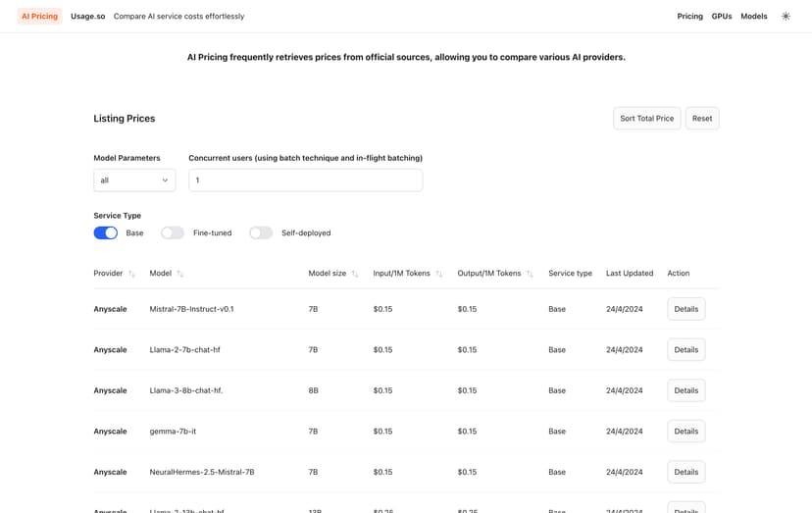Click the Model column header label
The width and height of the screenshot is (812, 513).
(x=161, y=273)
